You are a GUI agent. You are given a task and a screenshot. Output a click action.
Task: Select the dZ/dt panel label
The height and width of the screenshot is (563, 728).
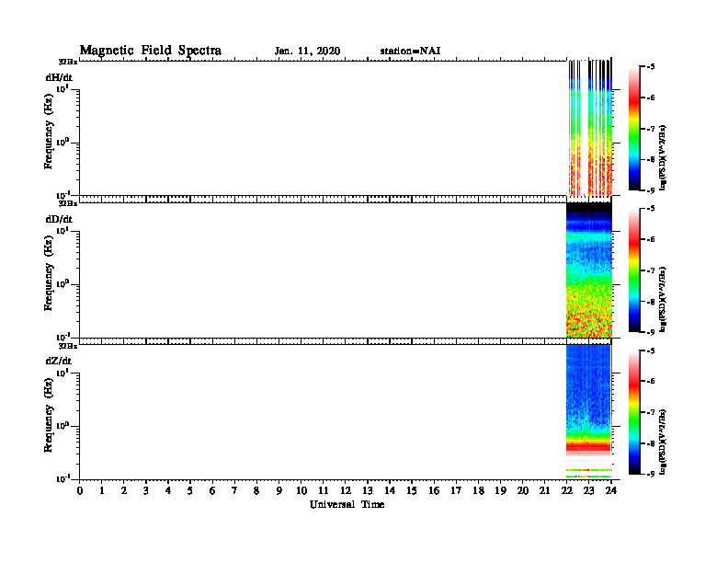(x=59, y=361)
